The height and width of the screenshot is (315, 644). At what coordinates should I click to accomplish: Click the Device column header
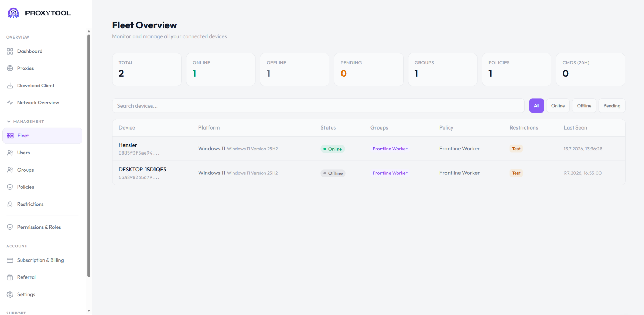coord(127,128)
